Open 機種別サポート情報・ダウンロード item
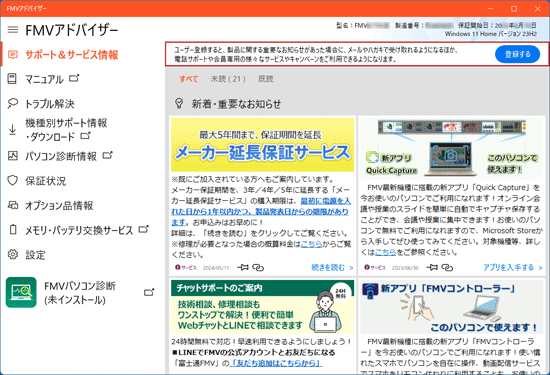Viewport: 550px width, 375px height. [x=66, y=129]
